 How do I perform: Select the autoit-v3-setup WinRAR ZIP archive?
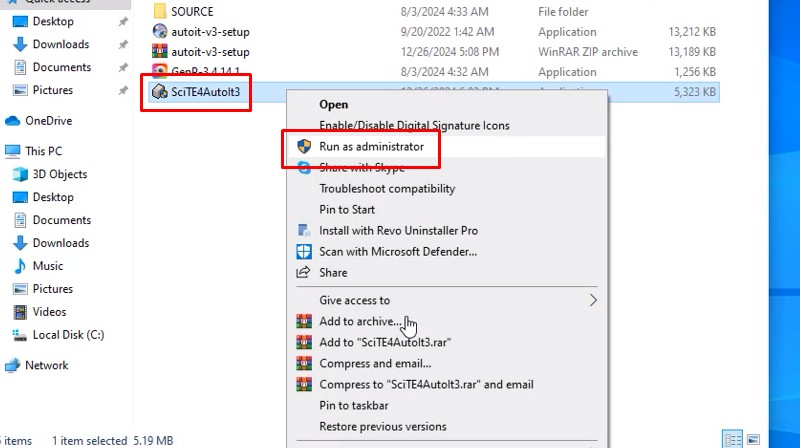[210, 51]
